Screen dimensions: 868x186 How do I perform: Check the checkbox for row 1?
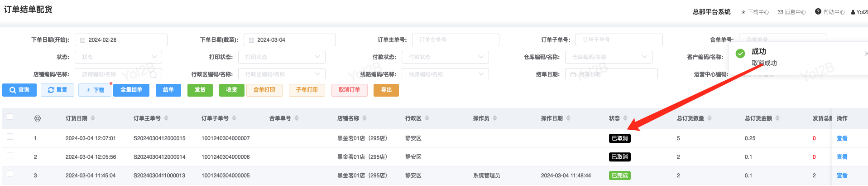(10, 137)
